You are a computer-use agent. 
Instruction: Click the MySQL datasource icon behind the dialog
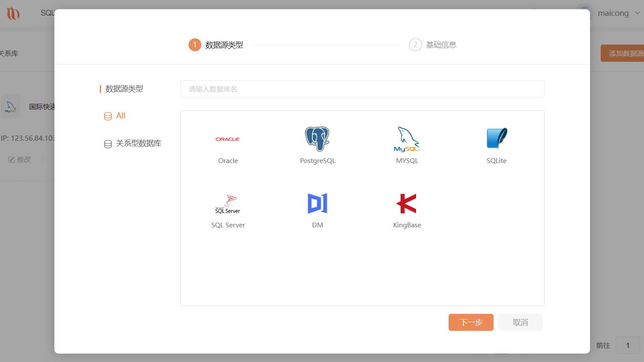[11, 107]
